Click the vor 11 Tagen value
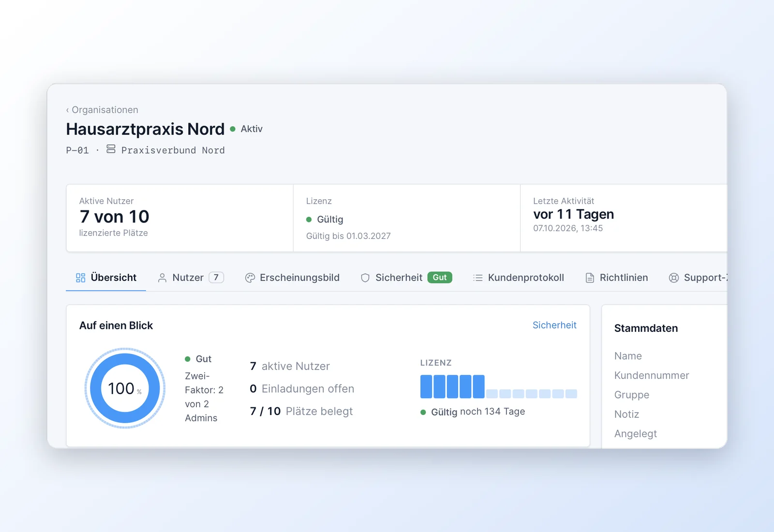This screenshot has height=532, width=774. [x=574, y=214]
